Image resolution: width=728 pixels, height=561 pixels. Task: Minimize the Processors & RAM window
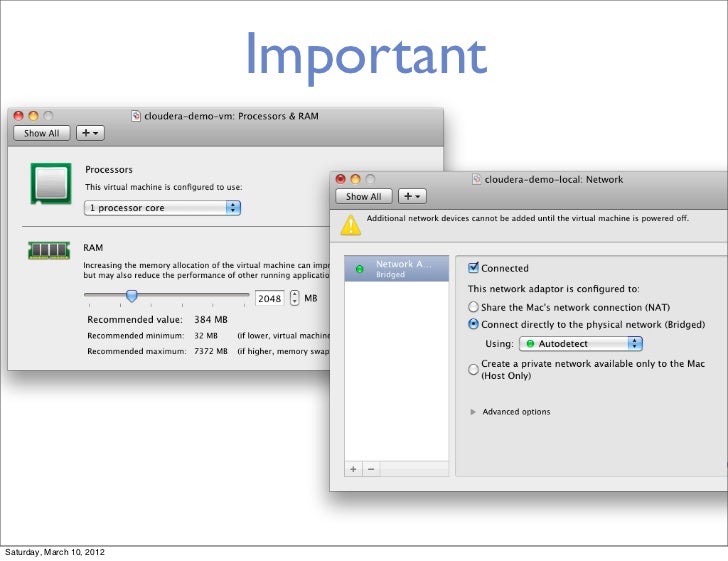[x=33, y=116]
